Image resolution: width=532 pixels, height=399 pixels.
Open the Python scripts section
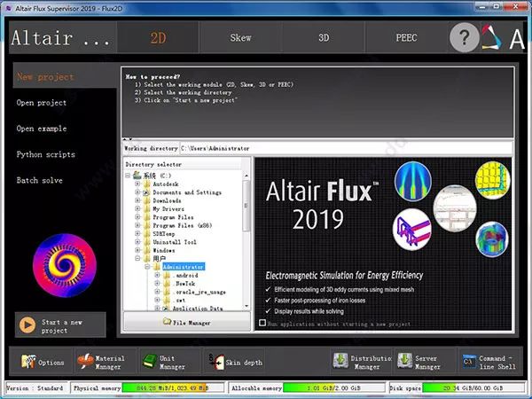point(45,154)
